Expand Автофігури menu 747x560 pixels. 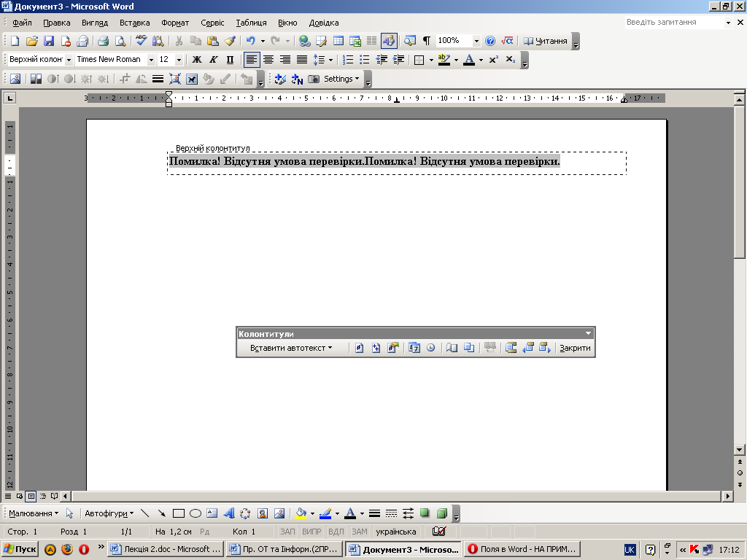(109, 513)
